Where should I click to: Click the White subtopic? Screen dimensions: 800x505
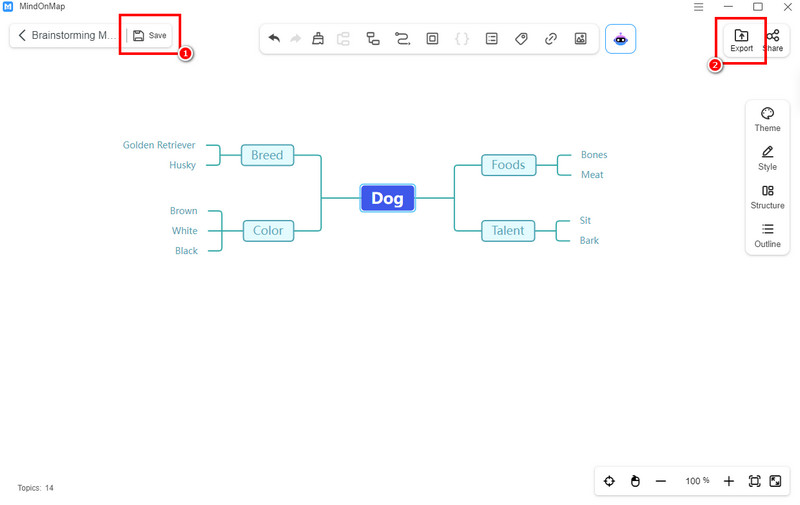click(x=185, y=231)
